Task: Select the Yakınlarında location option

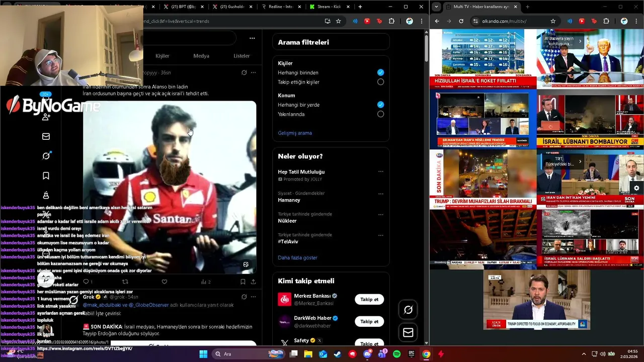Action: 380,114
